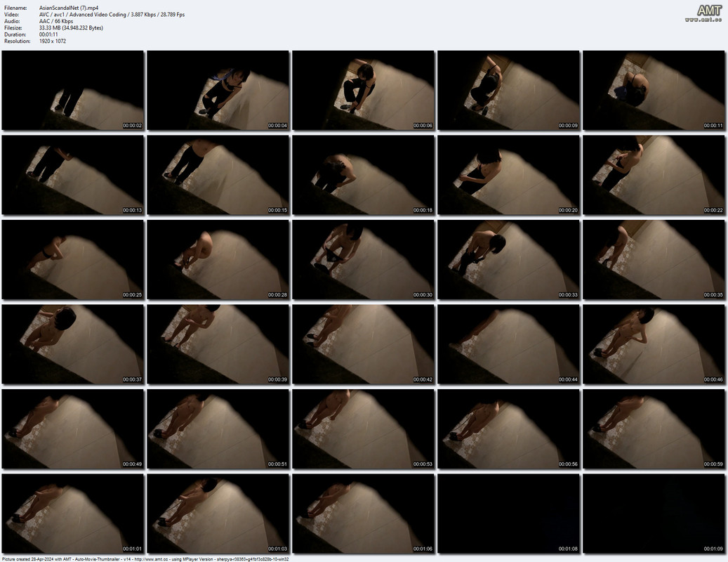
Task: Click the 'Resolution:' label
Action: click(17, 41)
